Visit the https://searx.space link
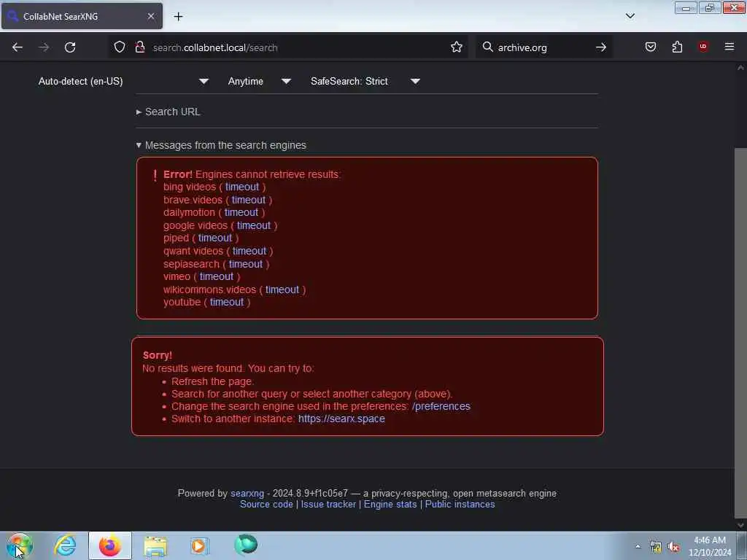The height and width of the screenshot is (560, 747). point(341,419)
